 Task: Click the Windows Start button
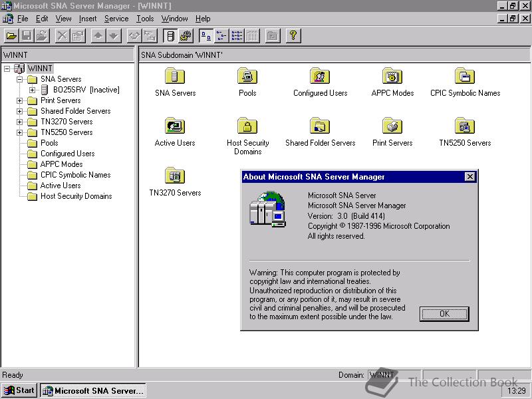coord(19,390)
